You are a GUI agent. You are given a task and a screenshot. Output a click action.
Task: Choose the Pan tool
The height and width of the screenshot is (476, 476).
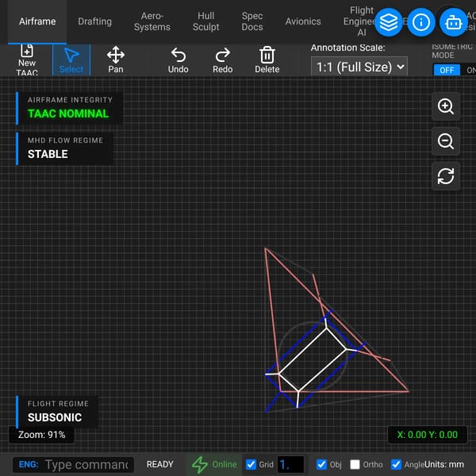pos(116,60)
